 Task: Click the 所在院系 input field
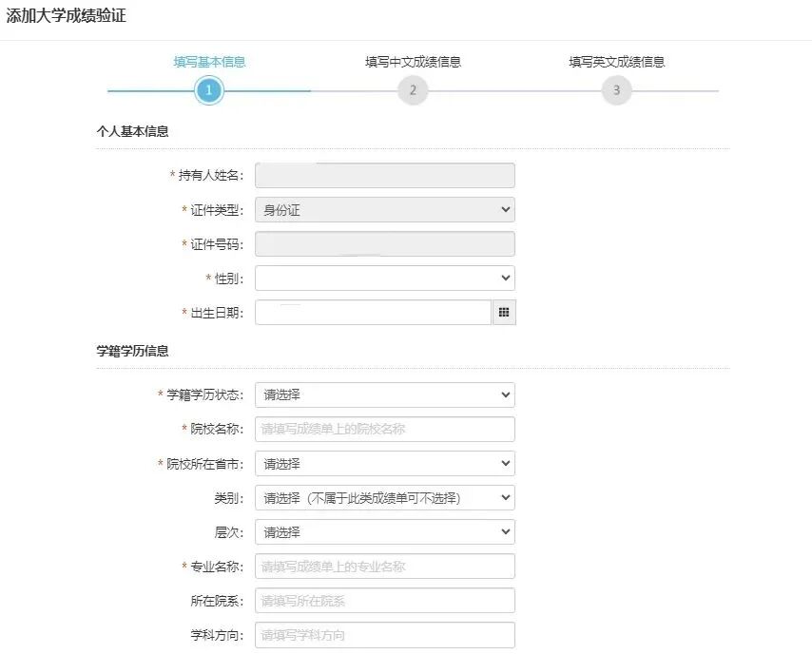coord(385,601)
